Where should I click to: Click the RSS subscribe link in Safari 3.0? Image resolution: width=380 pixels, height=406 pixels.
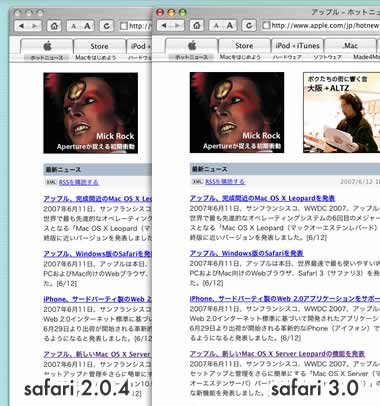[225, 181]
